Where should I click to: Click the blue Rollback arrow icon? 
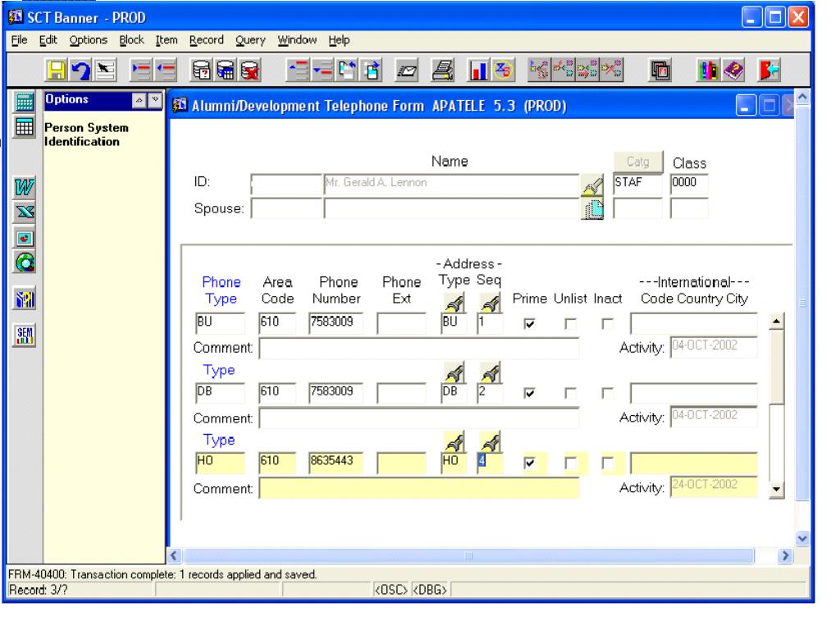[81, 71]
